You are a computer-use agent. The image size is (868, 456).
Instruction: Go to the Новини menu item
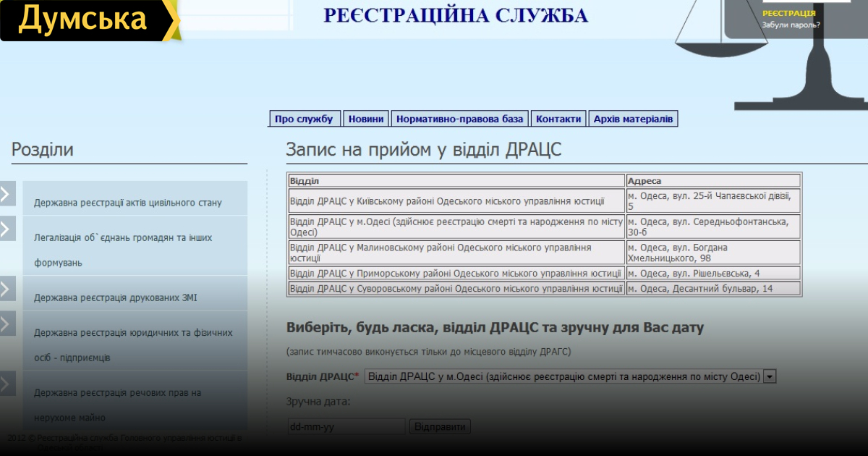[x=366, y=119]
